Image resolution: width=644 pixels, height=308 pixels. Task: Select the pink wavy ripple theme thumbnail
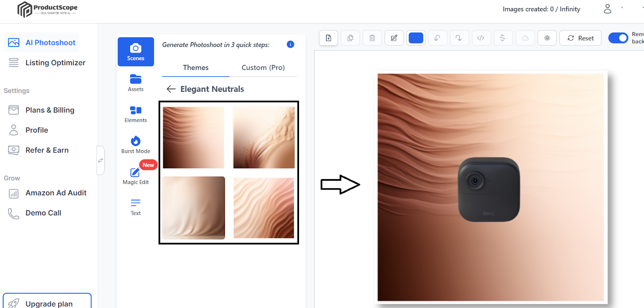tap(264, 208)
